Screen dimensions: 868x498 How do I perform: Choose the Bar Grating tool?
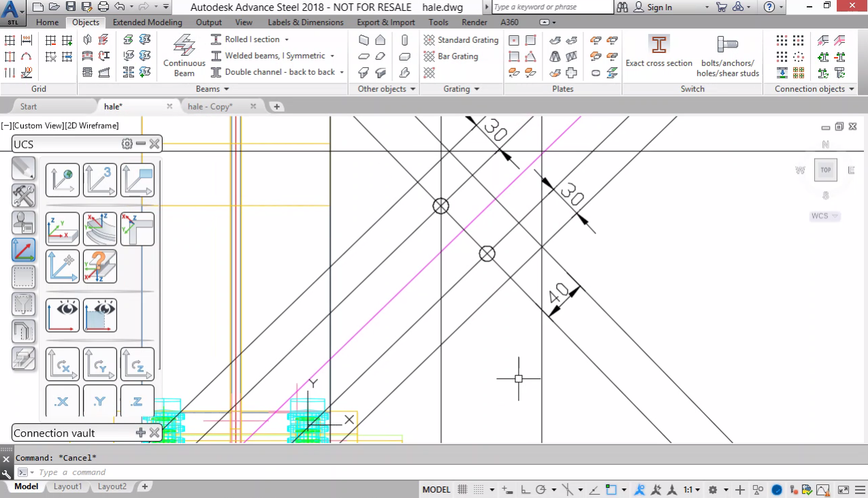tap(451, 56)
